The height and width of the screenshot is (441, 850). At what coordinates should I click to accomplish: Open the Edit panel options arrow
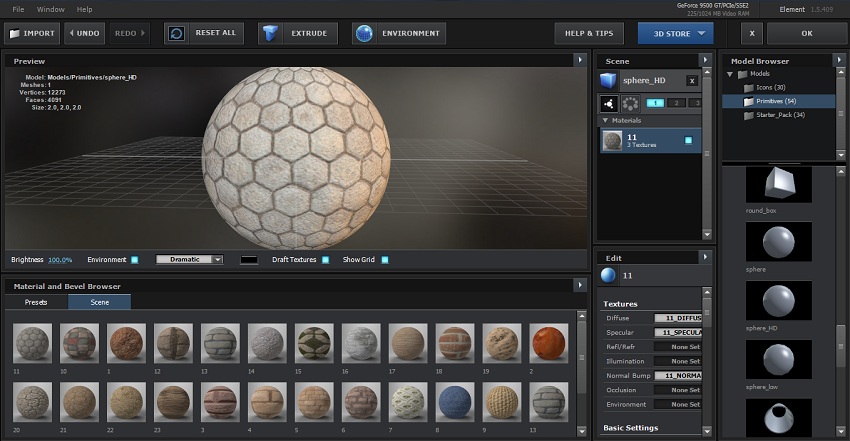point(705,257)
